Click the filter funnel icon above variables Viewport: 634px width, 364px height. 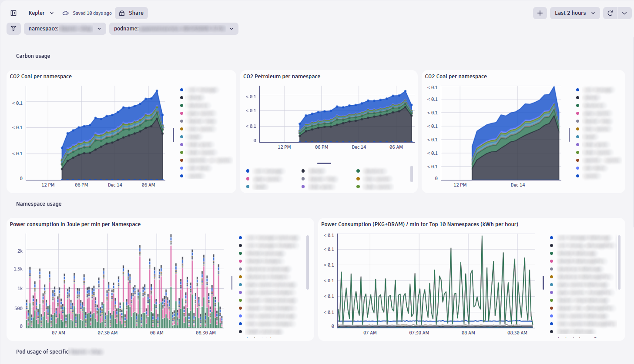point(13,28)
